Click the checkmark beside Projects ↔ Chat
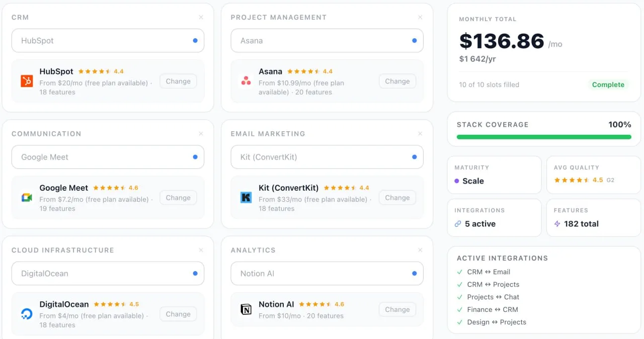This screenshot has width=644, height=339. [x=459, y=297]
